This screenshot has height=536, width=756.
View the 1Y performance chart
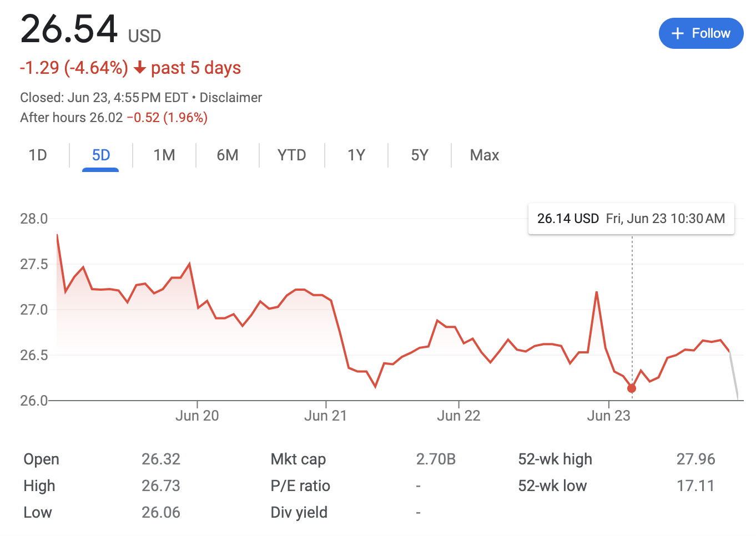(x=356, y=155)
